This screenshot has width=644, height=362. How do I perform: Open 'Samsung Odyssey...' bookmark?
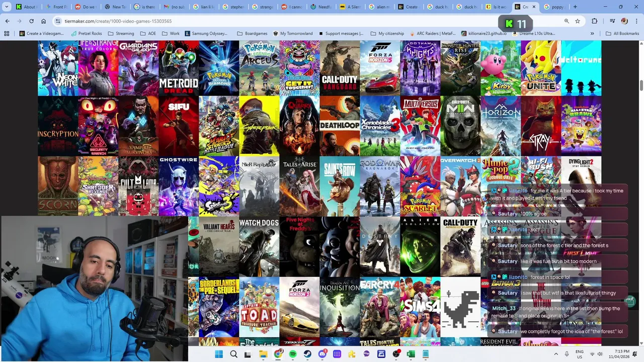[x=206, y=34]
